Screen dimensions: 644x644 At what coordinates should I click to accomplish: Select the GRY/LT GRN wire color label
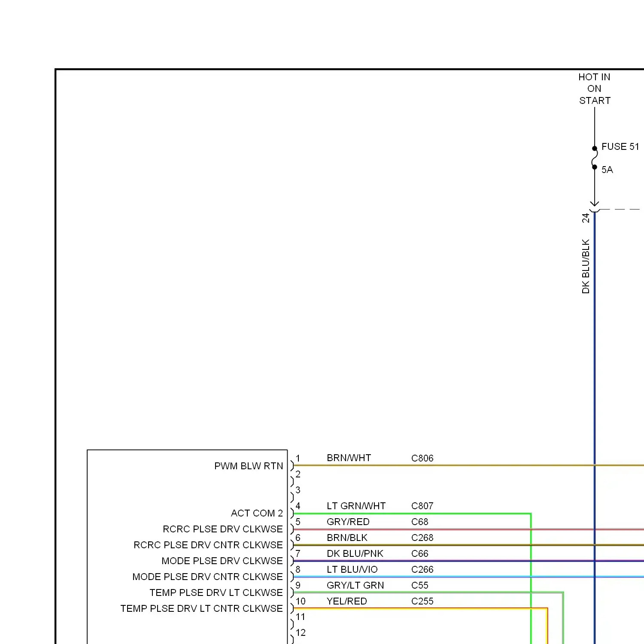click(x=355, y=586)
